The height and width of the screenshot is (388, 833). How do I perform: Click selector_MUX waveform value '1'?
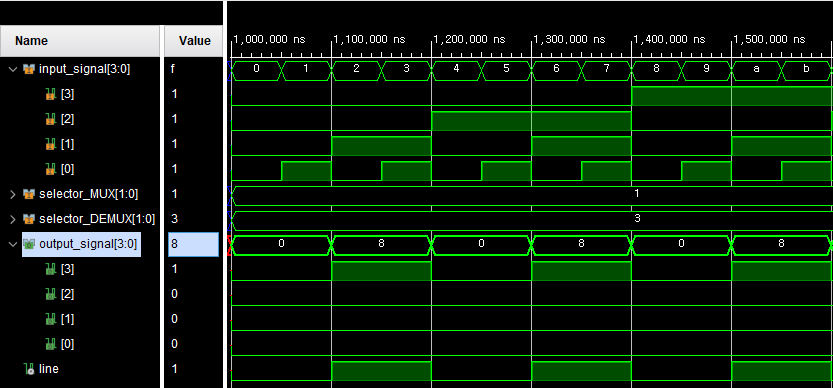click(637, 194)
